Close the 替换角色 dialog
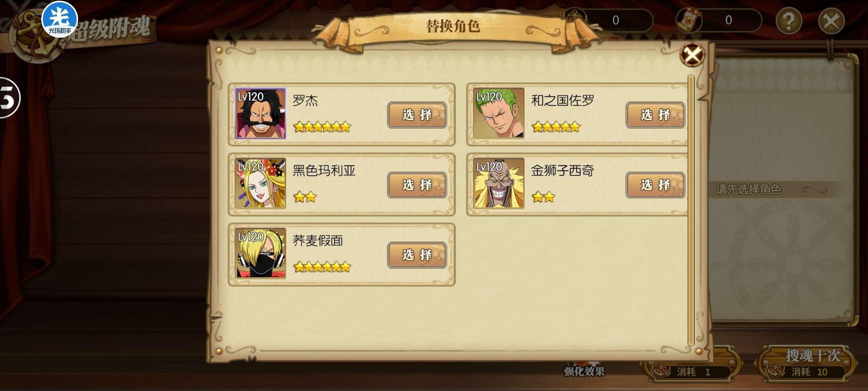This screenshot has height=391, width=868. [x=692, y=55]
